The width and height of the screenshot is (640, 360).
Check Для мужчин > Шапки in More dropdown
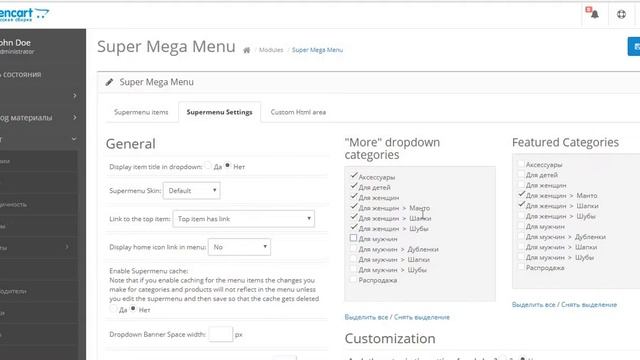(x=353, y=258)
